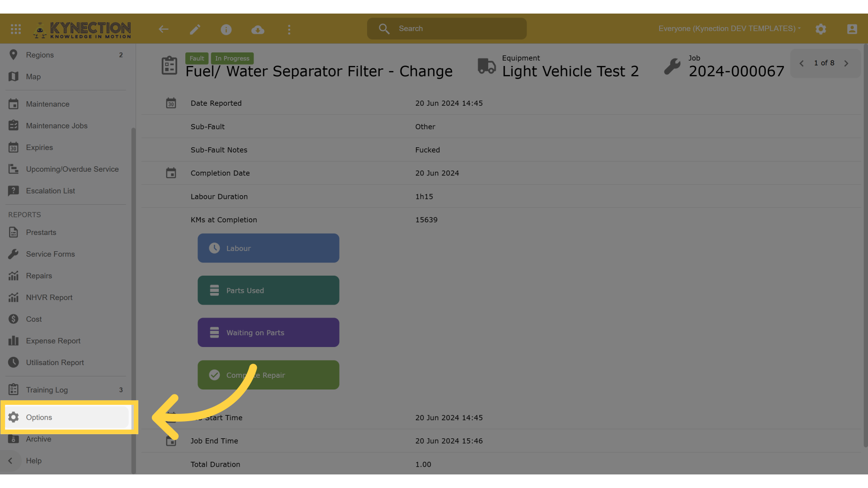
Task: Click the Complete Repair button
Action: pos(268,375)
